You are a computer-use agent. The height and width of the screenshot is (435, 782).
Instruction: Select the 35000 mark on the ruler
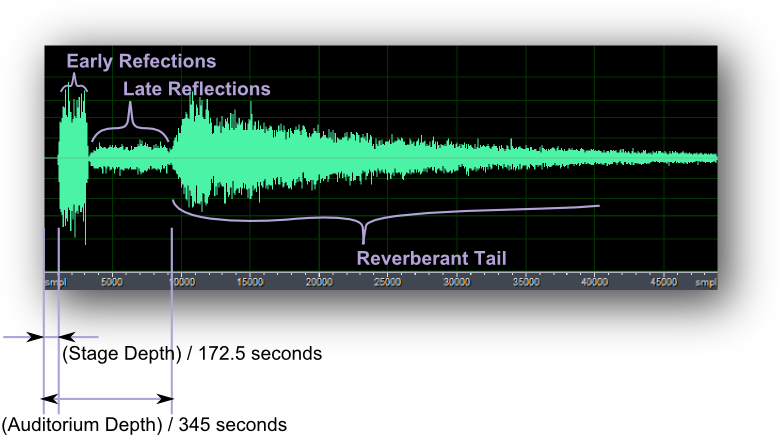click(x=526, y=282)
